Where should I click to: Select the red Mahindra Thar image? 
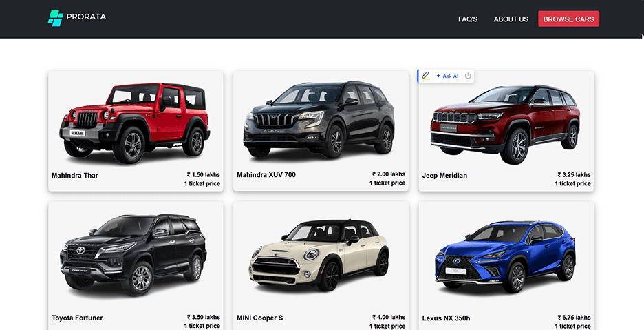(x=135, y=123)
